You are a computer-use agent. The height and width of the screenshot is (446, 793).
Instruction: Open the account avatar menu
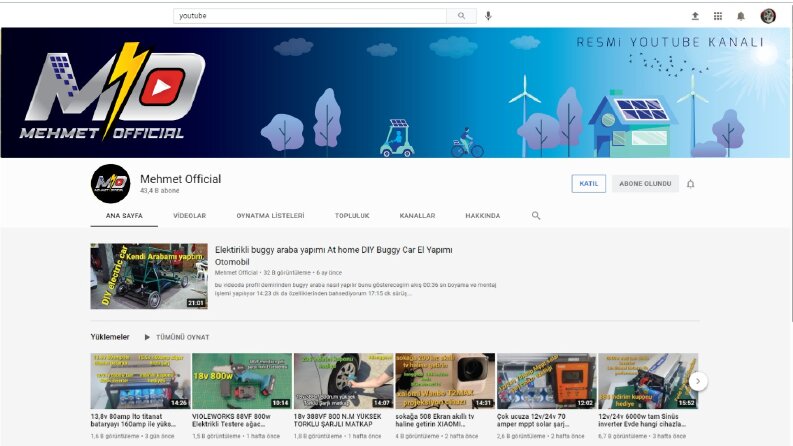(768, 16)
